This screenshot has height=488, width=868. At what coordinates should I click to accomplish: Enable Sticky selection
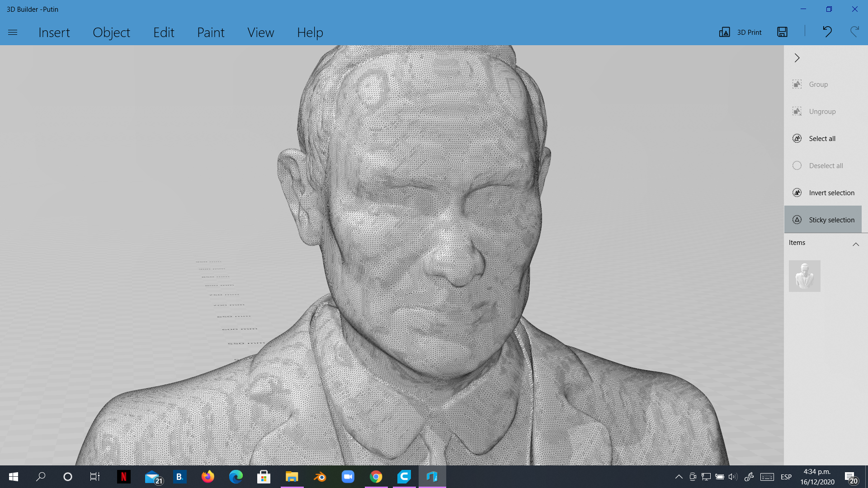[832, 220]
